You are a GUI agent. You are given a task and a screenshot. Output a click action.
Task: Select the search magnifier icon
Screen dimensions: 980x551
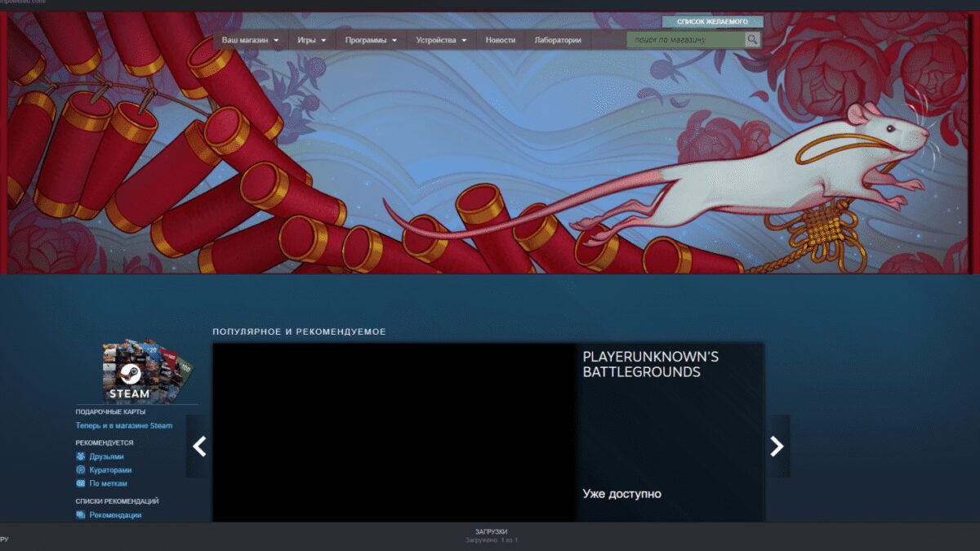(751, 38)
